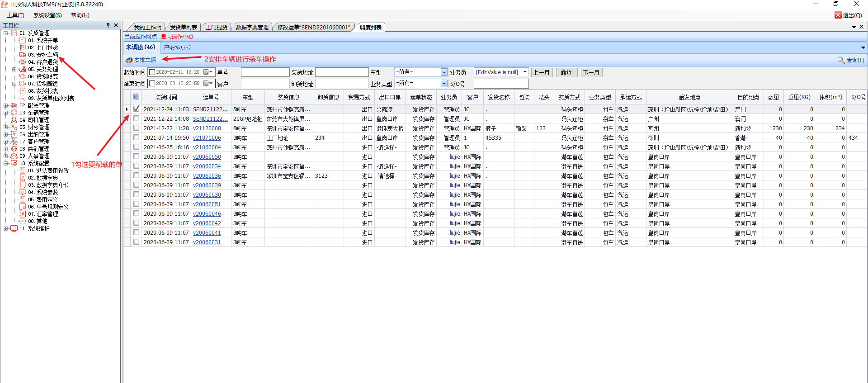The width and height of the screenshot is (868, 383).
Task: Open the 车型 dropdown list
Action: tap(444, 72)
